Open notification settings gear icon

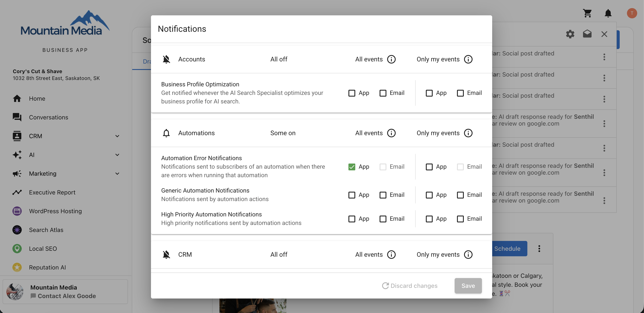570,34
